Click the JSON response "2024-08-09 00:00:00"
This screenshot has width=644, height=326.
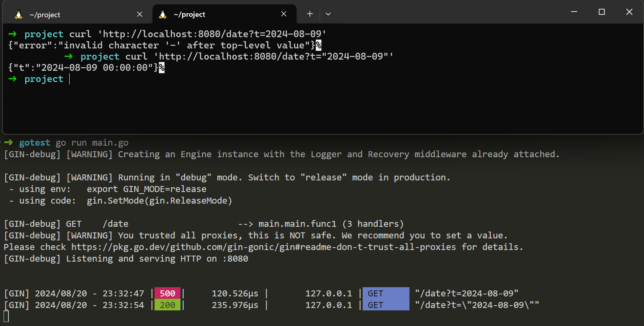[x=83, y=68]
